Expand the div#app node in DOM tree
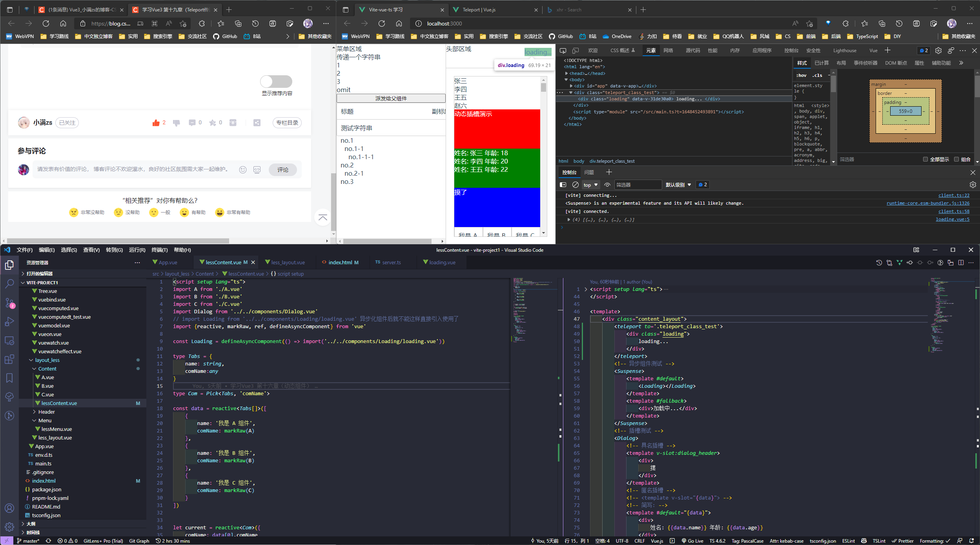This screenshot has width=980, height=545. 571,86
